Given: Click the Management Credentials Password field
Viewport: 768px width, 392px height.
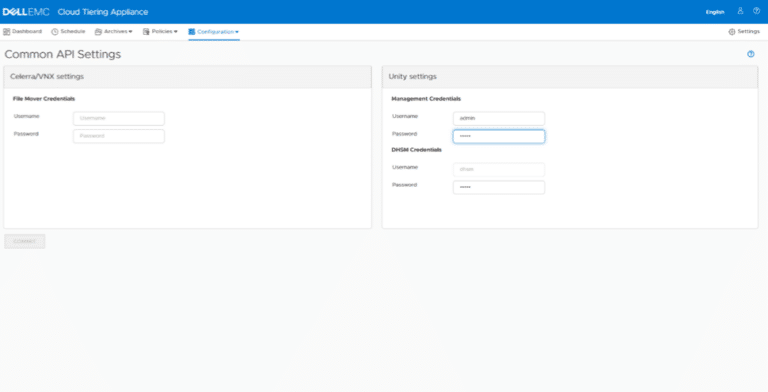Looking at the screenshot, I should [499, 136].
